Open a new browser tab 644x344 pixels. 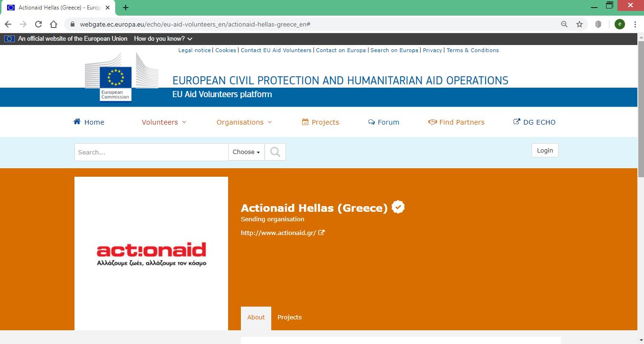(x=126, y=8)
